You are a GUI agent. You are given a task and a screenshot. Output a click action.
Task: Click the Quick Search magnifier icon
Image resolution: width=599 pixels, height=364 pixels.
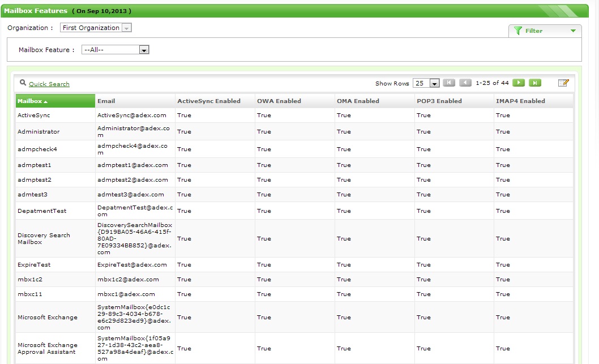[23, 83]
